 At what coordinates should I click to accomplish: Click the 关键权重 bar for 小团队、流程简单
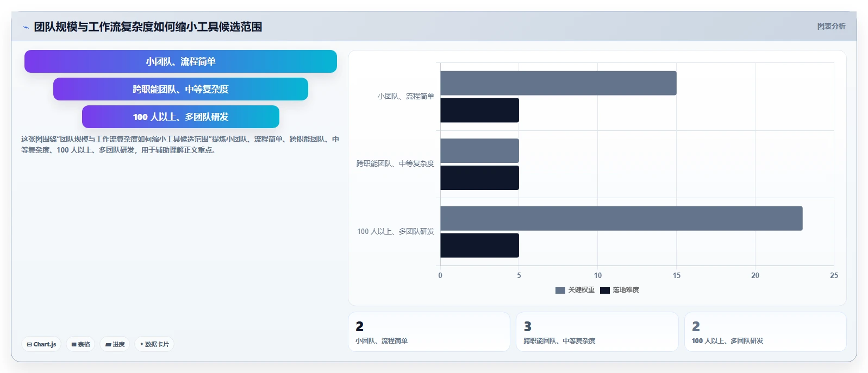[x=558, y=83]
